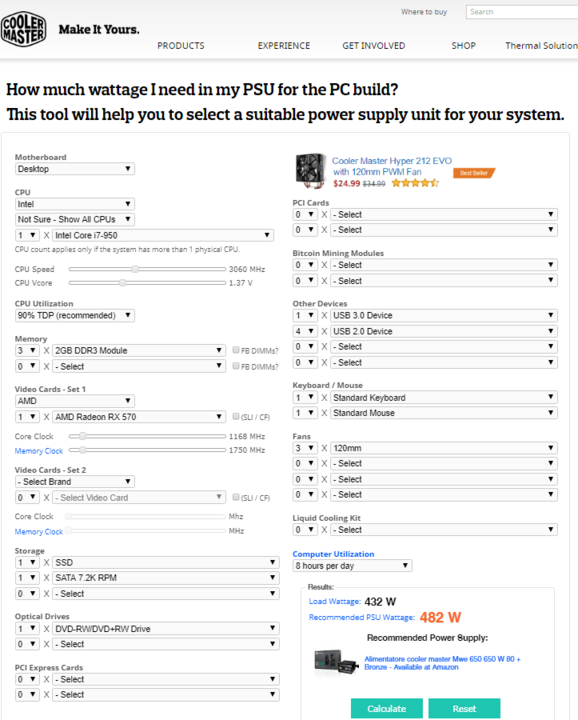Open the Intel Core i7-950 CPU selector
This screenshot has height=720, width=578.
pyautogui.click(x=163, y=235)
